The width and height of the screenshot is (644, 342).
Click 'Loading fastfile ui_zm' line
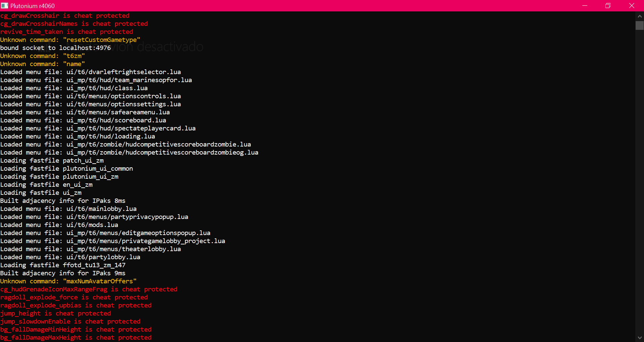(x=41, y=193)
